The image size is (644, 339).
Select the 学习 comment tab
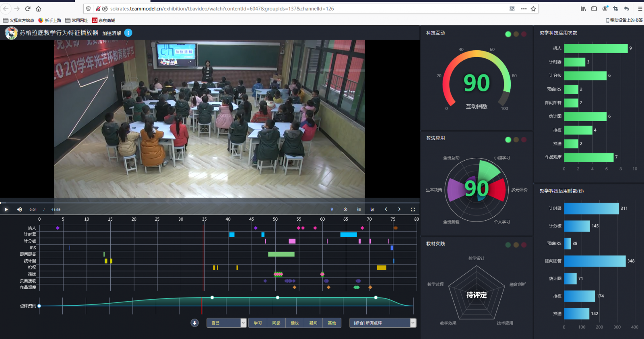coord(258,323)
